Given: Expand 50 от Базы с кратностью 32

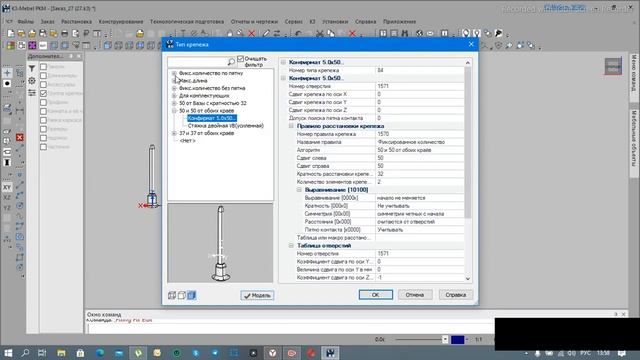Looking at the screenshot, I should (174, 103).
